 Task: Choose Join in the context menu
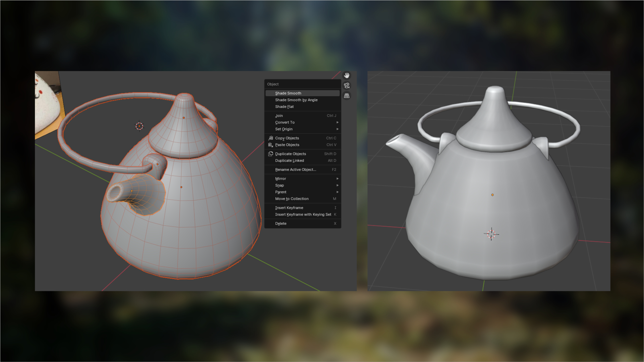pyautogui.click(x=302, y=116)
